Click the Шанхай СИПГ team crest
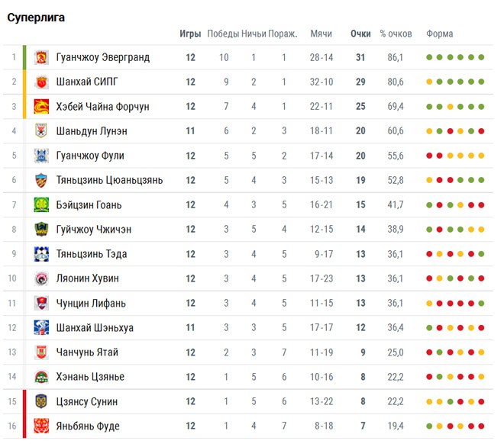Image resolution: width=504 pixels, height=447 pixels. click(x=41, y=82)
